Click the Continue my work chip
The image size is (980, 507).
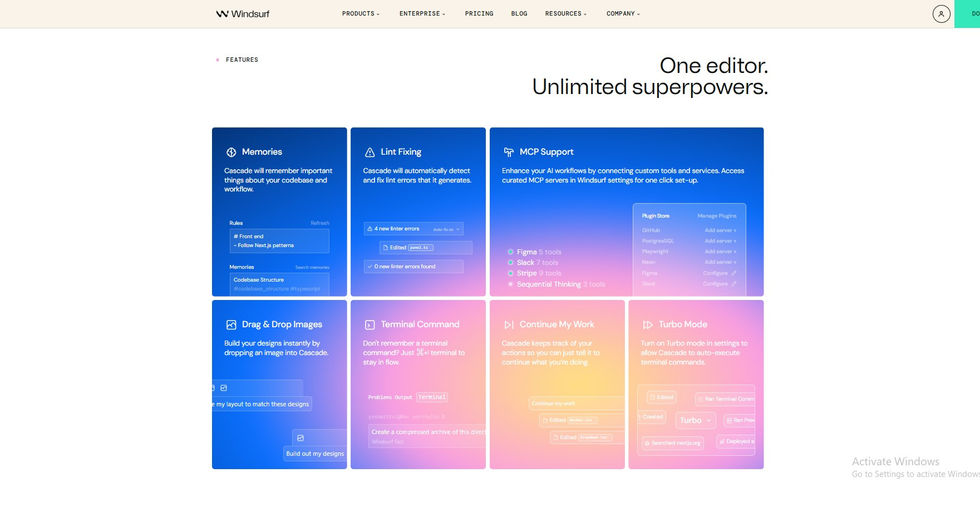pos(576,403)
